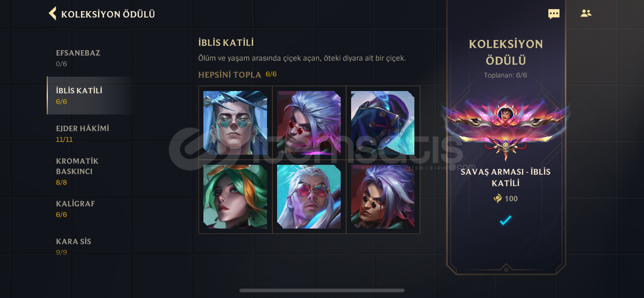Go back using the arrow next to Koleksiyon Ödülü
The width and height of the screenshot is (644, 298).
53,14
